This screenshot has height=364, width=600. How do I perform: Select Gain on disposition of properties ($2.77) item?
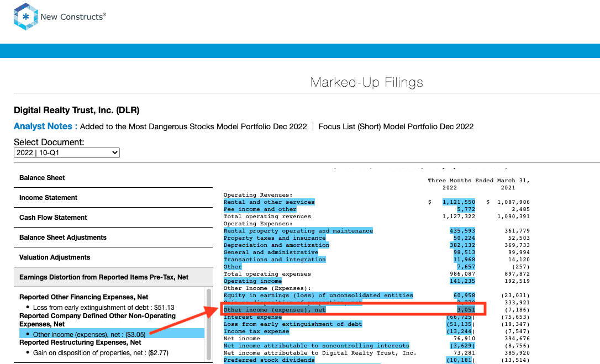(101, 352)
